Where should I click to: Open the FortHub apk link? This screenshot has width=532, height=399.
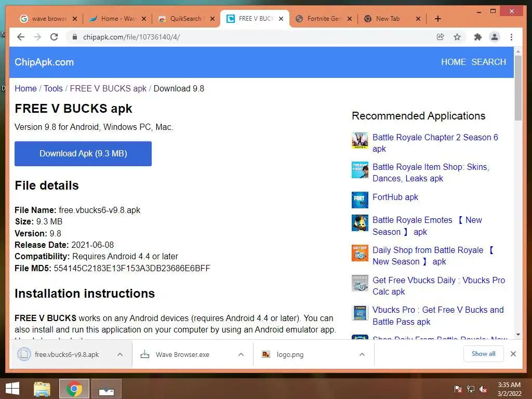395,197
